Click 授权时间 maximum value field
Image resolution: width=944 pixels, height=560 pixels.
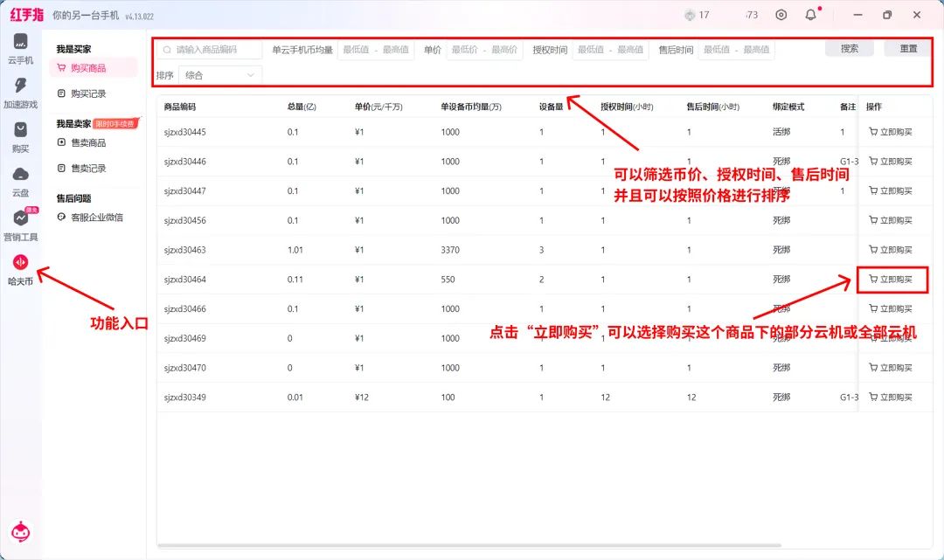click(630, 49)
